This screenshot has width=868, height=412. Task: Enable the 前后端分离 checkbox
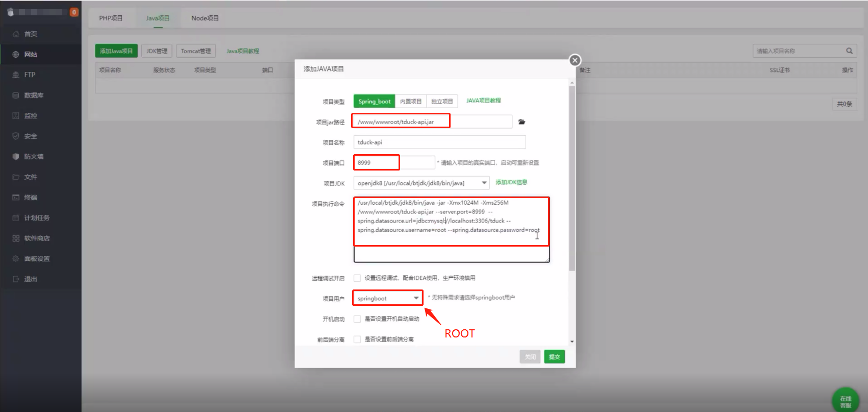tap(357, 340)
